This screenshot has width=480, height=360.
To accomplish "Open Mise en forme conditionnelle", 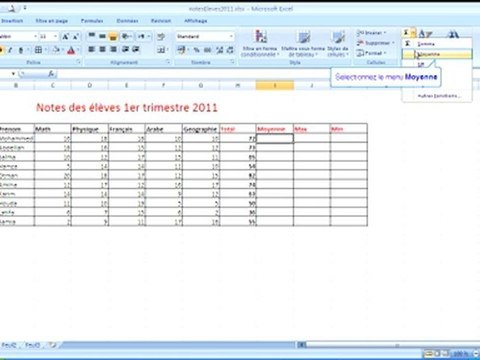I will [260, 43].
